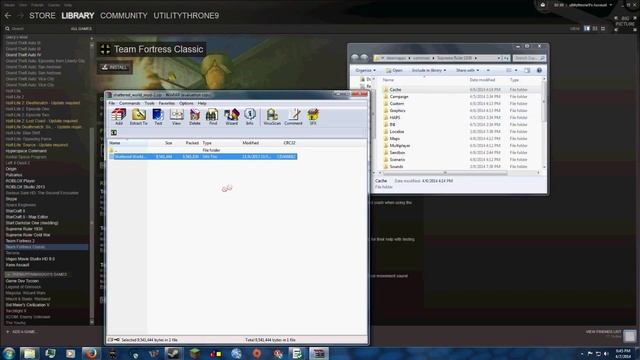Open Include in library dropdown in Explorer
The image size is (640, 360).
[x=429, y=71]
